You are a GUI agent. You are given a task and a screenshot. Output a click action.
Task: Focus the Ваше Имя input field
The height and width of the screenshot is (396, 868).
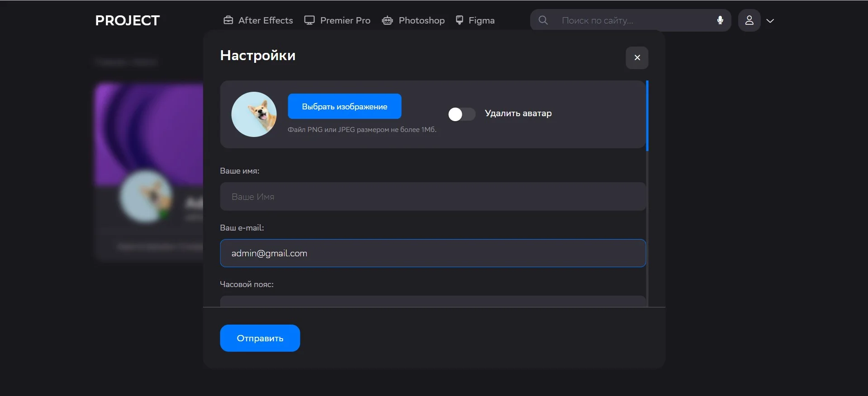[432, 197]
